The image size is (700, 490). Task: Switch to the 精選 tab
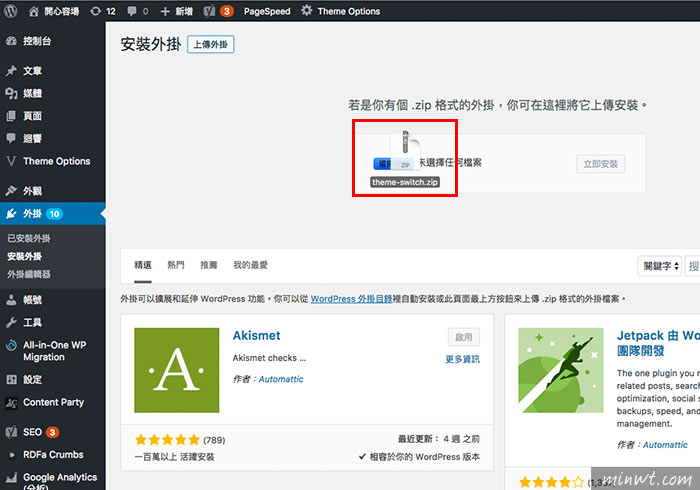pos(143,265)
